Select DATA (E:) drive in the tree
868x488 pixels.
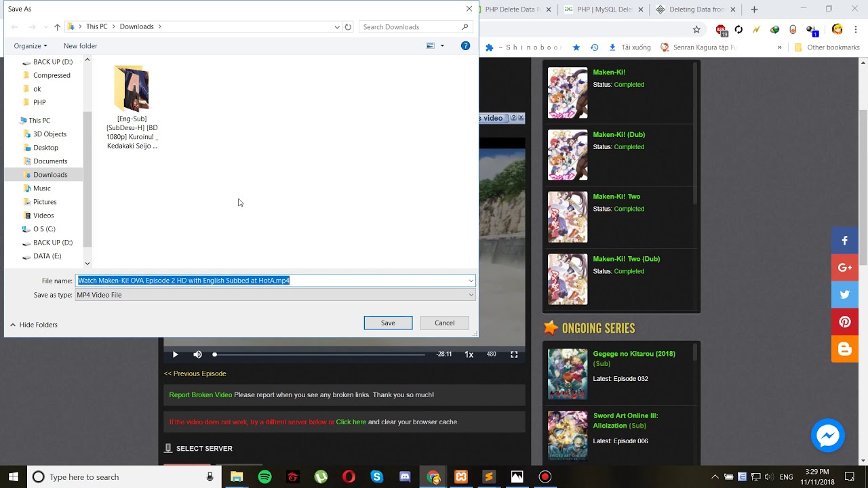pos(47,256)
